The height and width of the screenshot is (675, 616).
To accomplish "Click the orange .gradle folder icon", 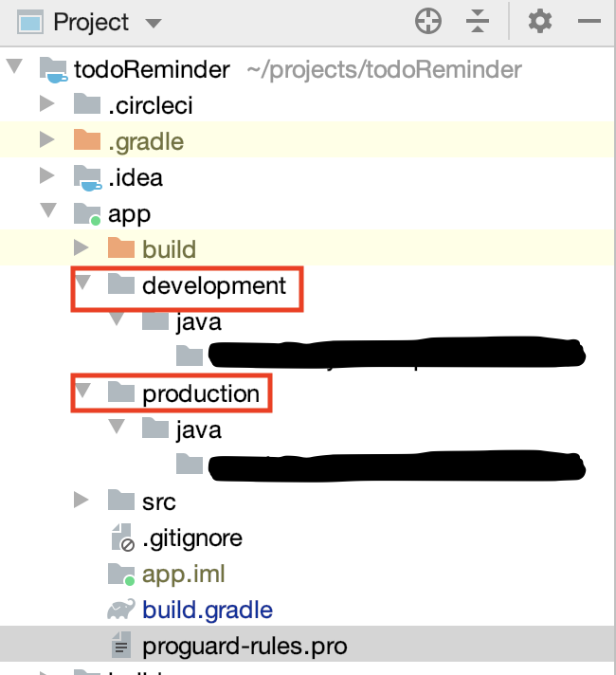I will (x=87, y=141).
